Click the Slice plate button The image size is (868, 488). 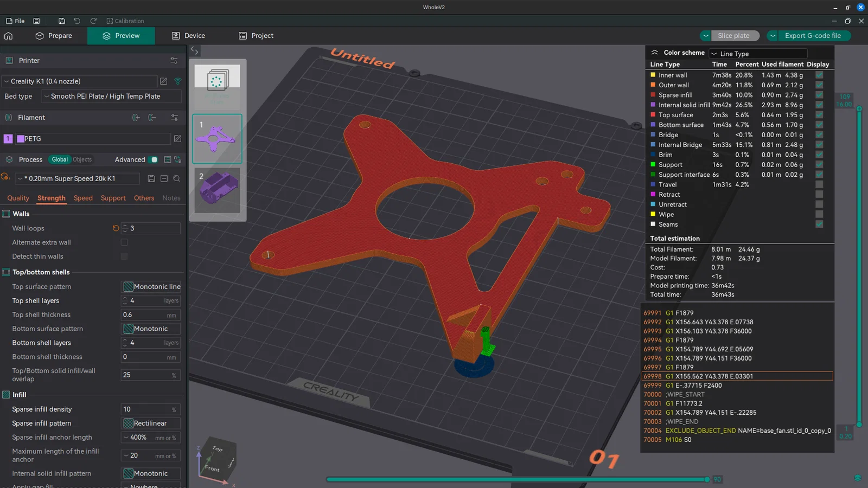tap(733, 36)
